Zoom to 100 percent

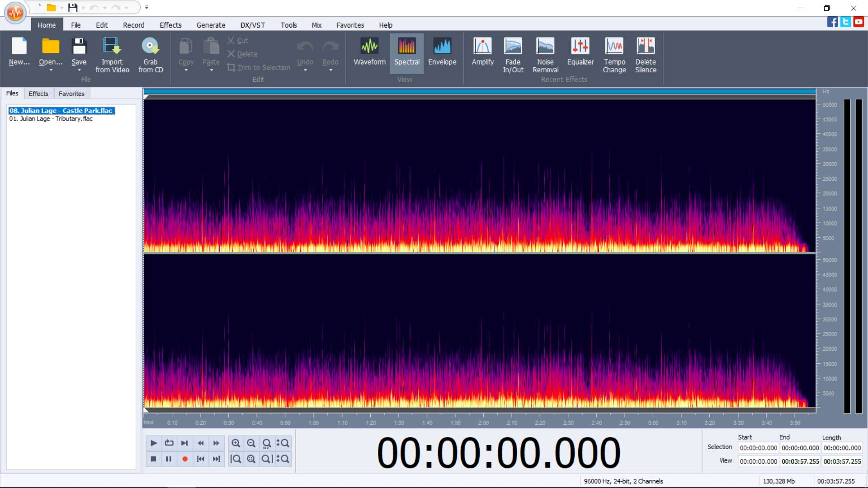(267, 443)
